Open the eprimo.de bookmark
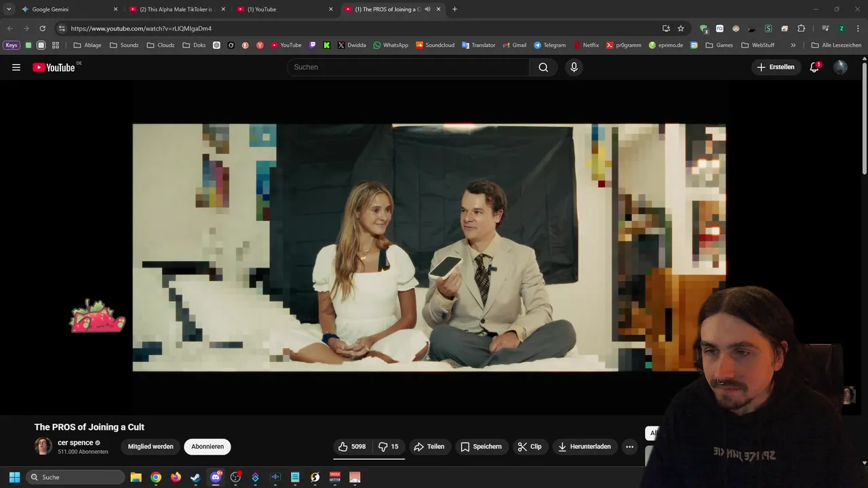 pos(666,45)
